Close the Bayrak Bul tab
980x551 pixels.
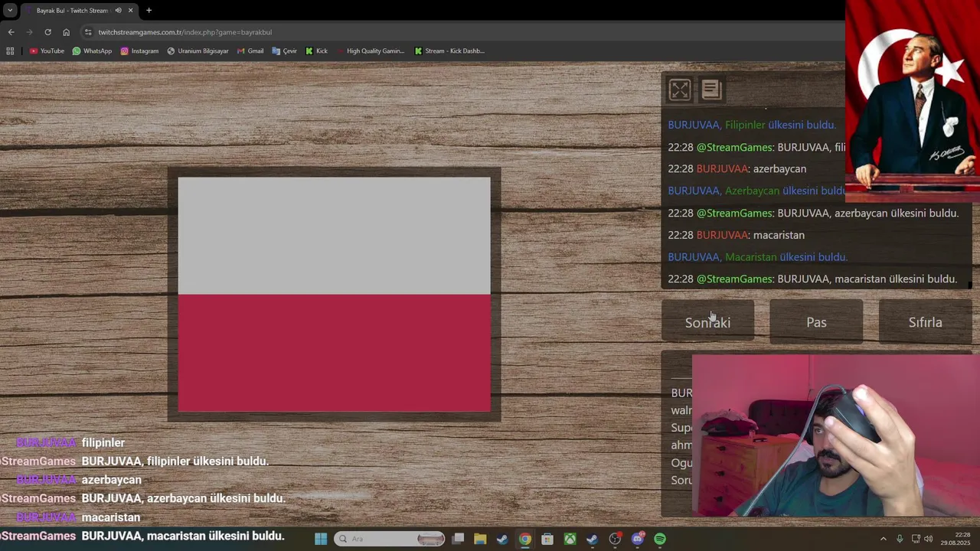point(130,11)
